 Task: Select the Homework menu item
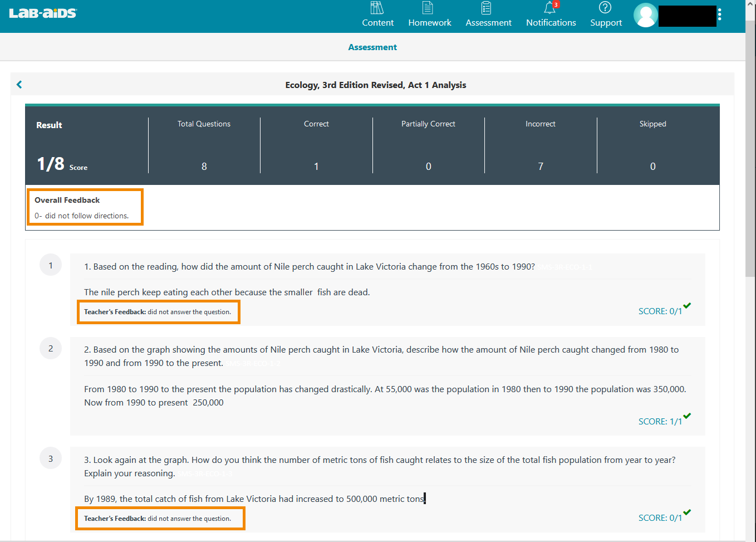point(429,22)
